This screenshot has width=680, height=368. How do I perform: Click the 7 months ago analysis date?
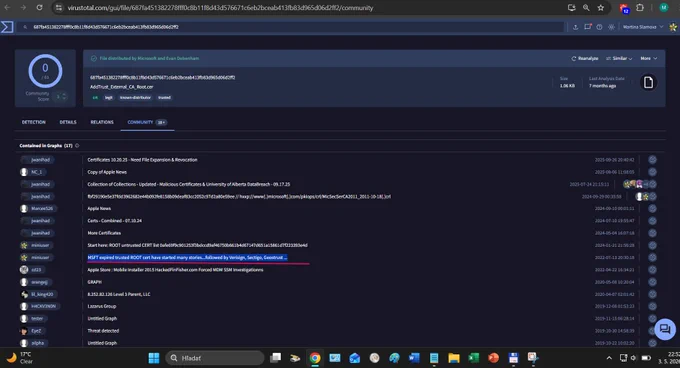coord(602,86)
